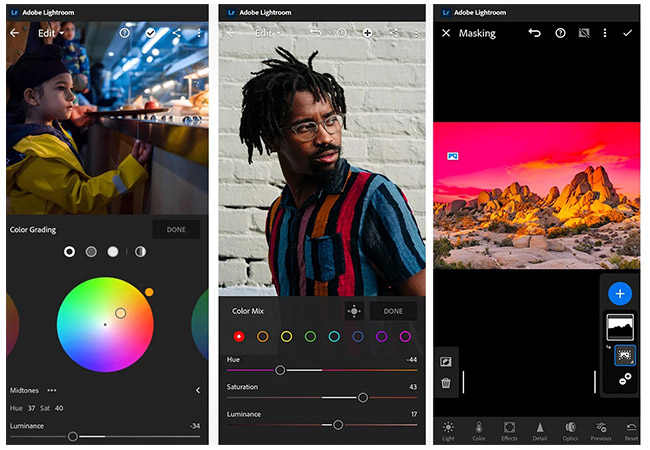Open the Light adjustments tool

click(447, 430)
